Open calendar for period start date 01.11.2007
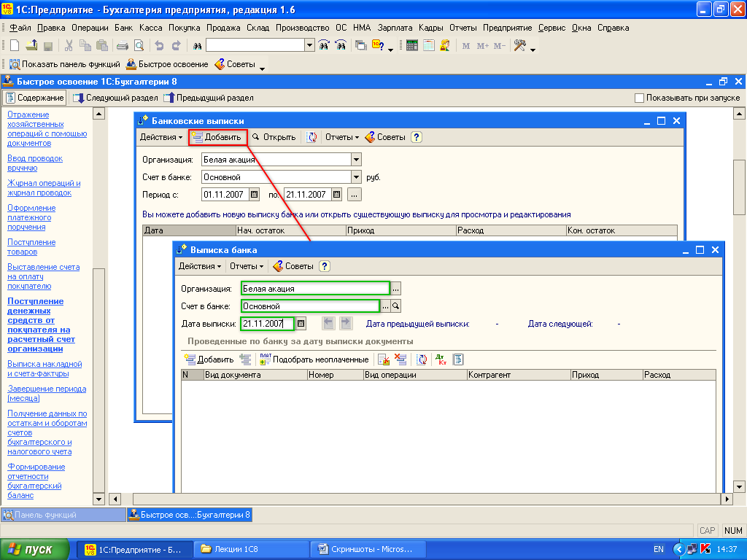This screenshot has width=747, height=560. coord(255,194)
